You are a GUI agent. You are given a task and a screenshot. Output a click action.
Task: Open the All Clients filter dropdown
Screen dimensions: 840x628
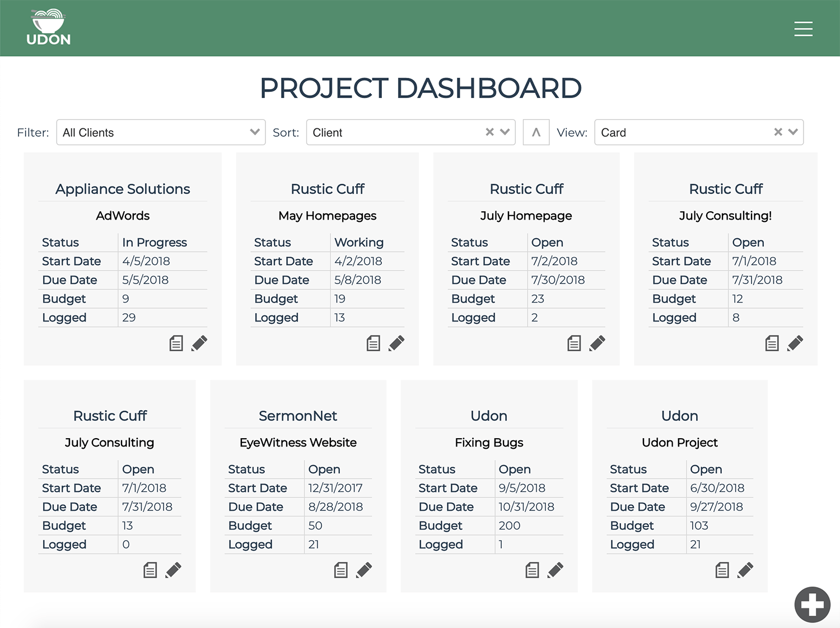(161, 132)
